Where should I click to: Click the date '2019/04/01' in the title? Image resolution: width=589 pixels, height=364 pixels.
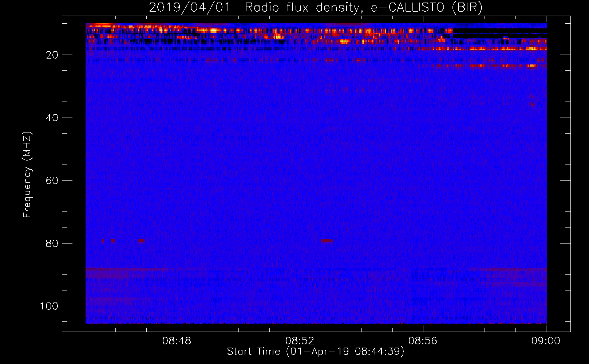click(190, 8)
